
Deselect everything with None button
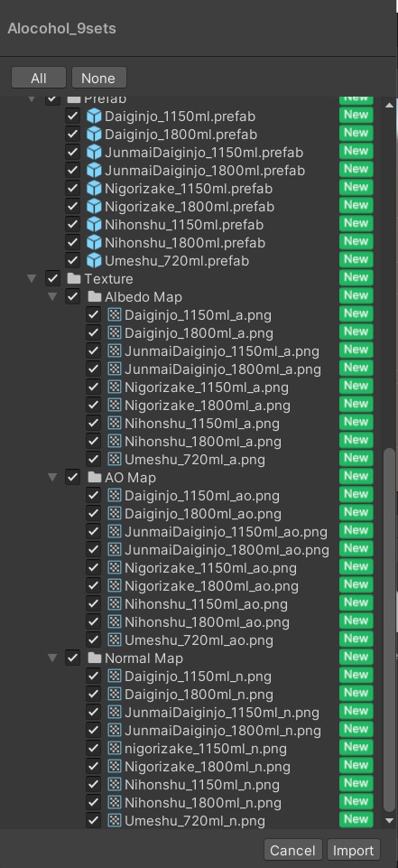pyautogui.click(x=98, y=78)
